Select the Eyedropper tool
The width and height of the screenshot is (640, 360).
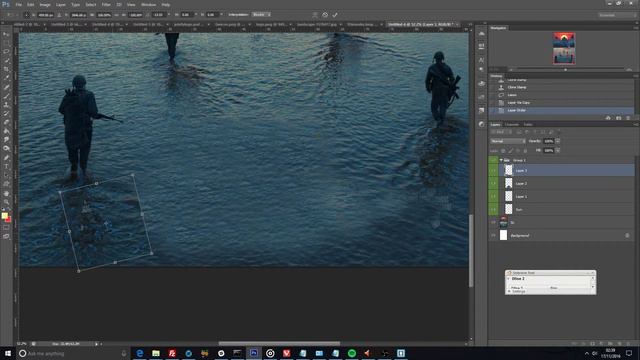pyautogui.click(x=6, y=78)
